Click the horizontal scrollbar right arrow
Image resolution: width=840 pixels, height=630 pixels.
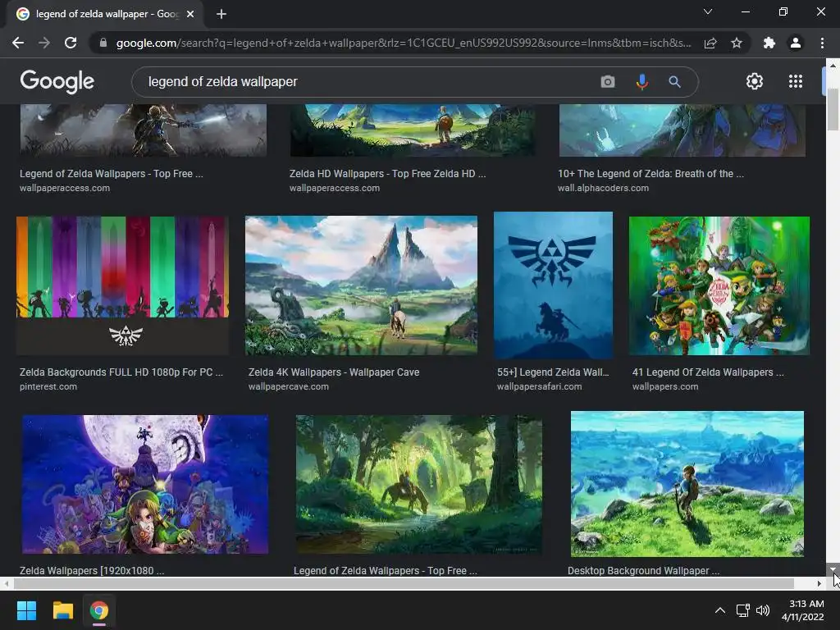tap(819, 583)
